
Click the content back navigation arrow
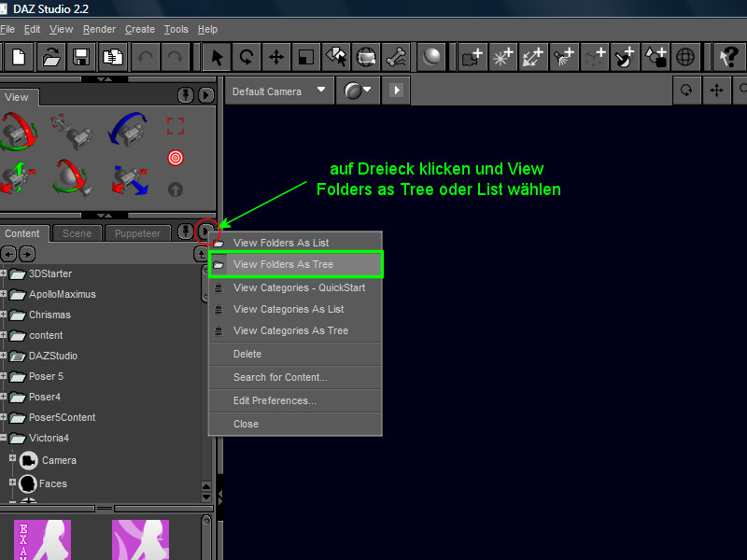(8, 254)
